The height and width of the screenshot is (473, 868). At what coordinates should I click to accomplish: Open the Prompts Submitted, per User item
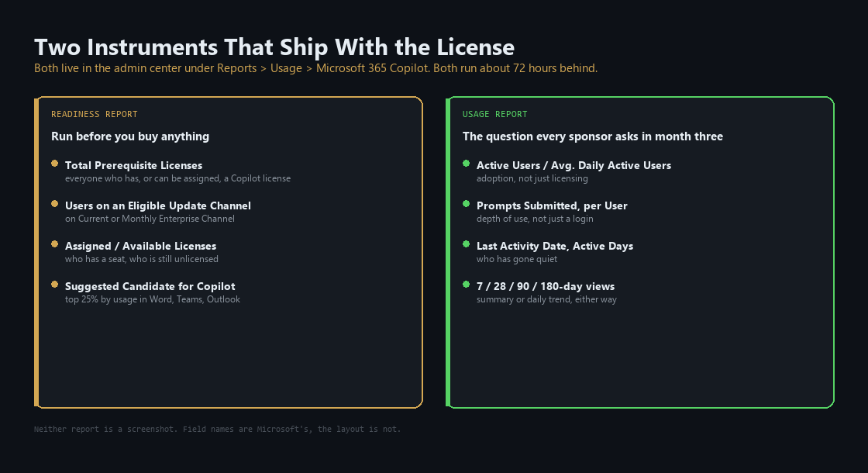click(x=552, y=205)
